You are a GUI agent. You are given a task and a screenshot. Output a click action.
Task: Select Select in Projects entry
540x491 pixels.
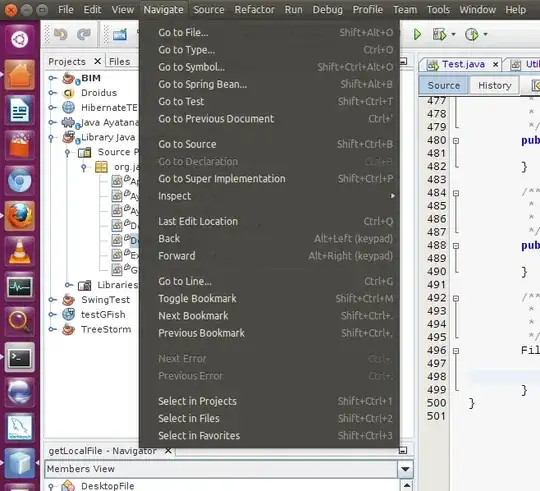[269, 401]
